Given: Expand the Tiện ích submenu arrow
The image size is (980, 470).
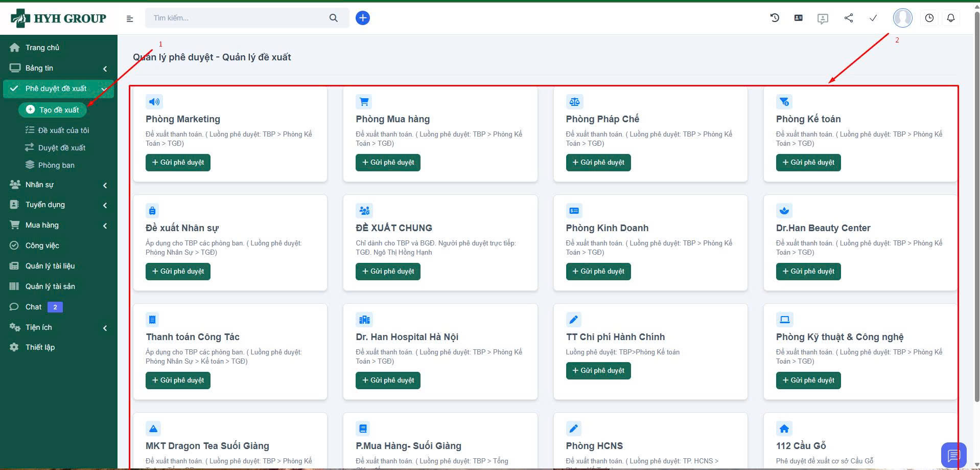Looking at the screenshot, I should coord(105,328).
